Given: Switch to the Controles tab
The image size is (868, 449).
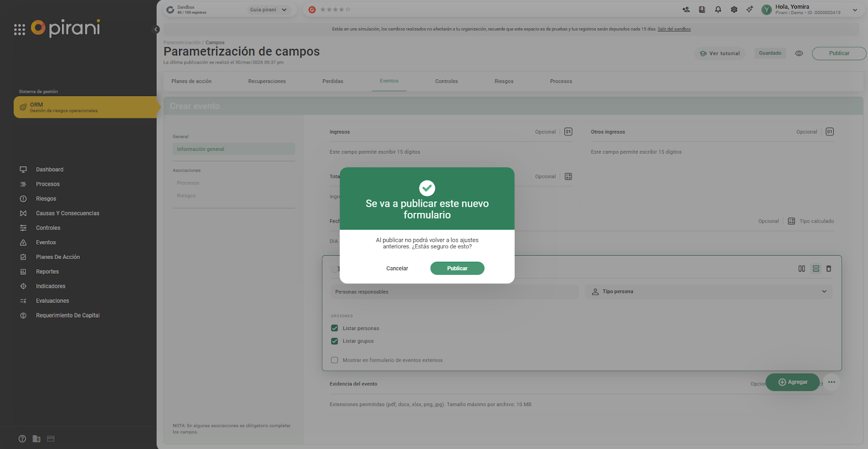Looking at the screenshot, I should tap(446, 81).
